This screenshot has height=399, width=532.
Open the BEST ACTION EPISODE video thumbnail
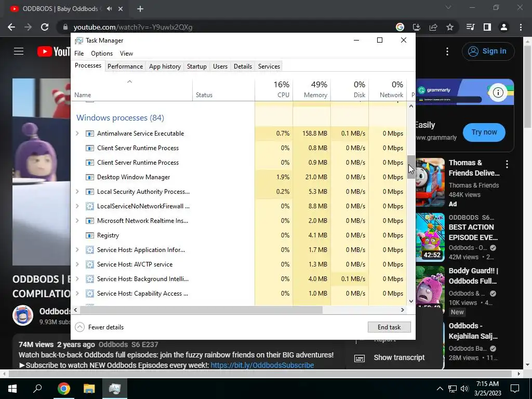coord(430,237)
